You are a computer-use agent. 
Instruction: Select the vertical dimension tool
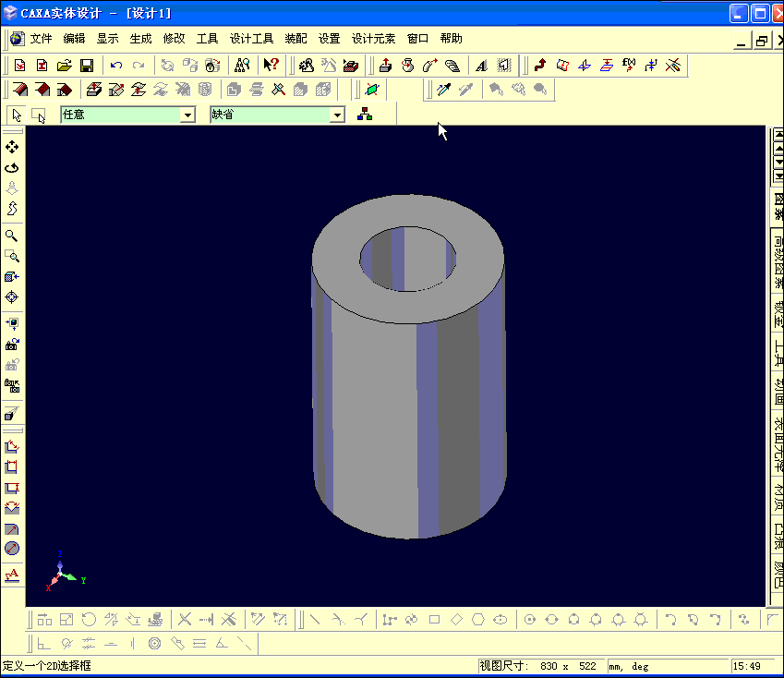pyautogui.click(x=12, y=488)
